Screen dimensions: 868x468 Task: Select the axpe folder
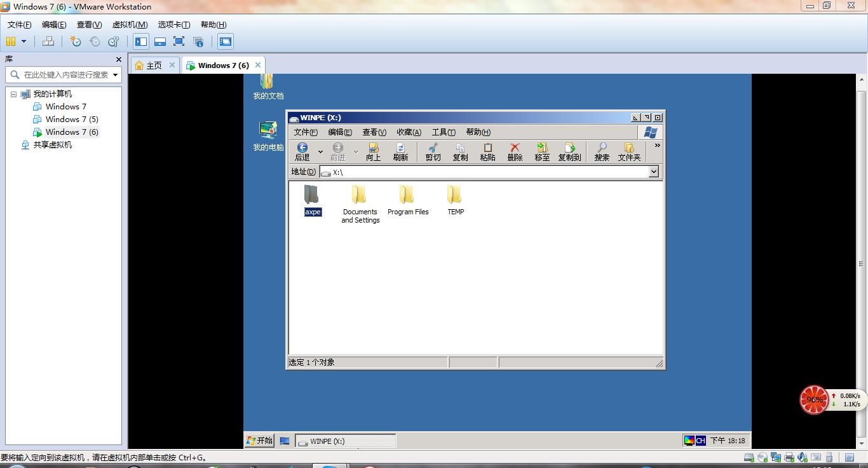tap(313, 201)
